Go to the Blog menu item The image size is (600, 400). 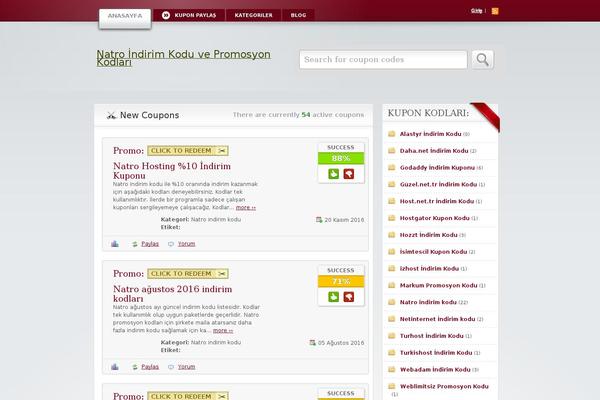(x=298, y=15)
